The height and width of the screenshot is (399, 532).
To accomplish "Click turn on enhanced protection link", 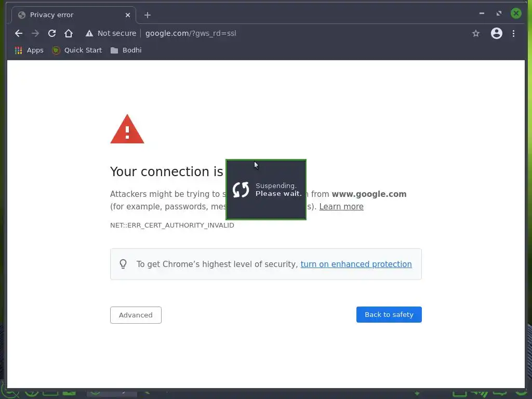I will [x=356, y=264].
